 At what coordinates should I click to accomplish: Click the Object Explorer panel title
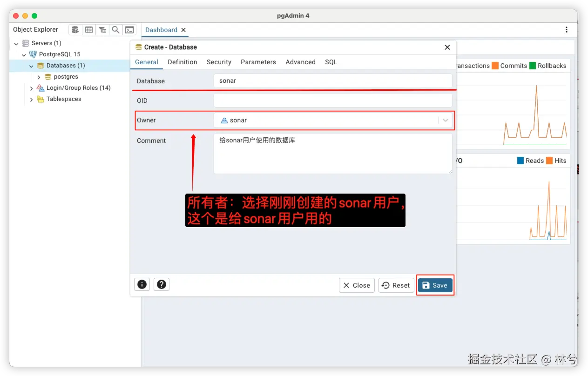[x=36, y=29]
